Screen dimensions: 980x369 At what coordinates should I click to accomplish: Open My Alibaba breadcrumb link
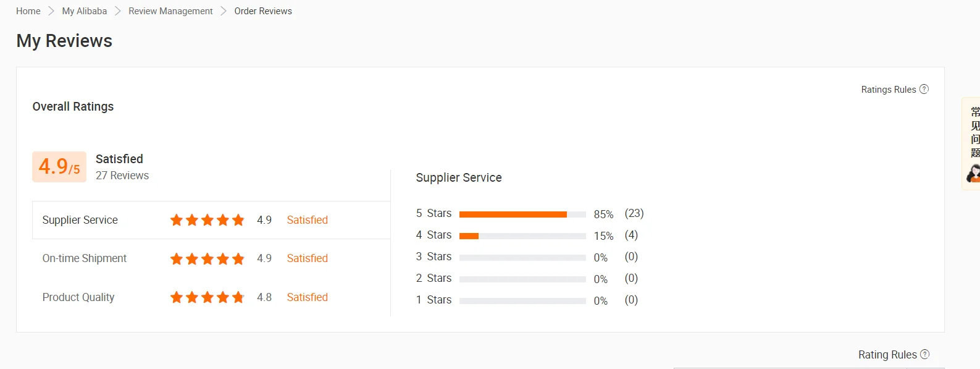(x=85, y=11)
